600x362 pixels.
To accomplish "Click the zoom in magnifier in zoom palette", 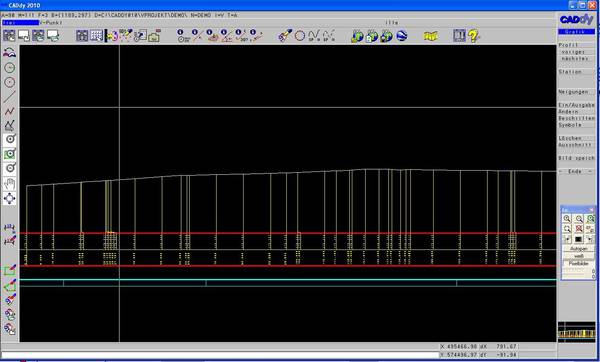I will click(567, 219).
